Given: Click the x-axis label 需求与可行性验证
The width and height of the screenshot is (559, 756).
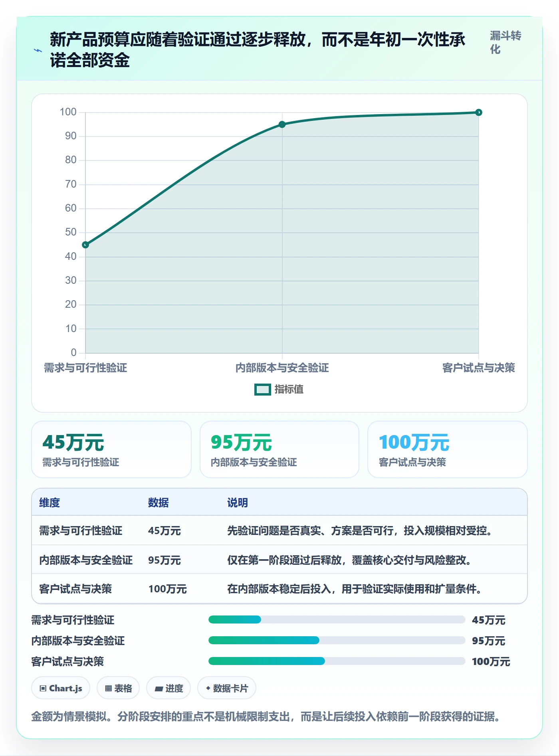Looking at the screenshot, I should click(x=85, y=368).
